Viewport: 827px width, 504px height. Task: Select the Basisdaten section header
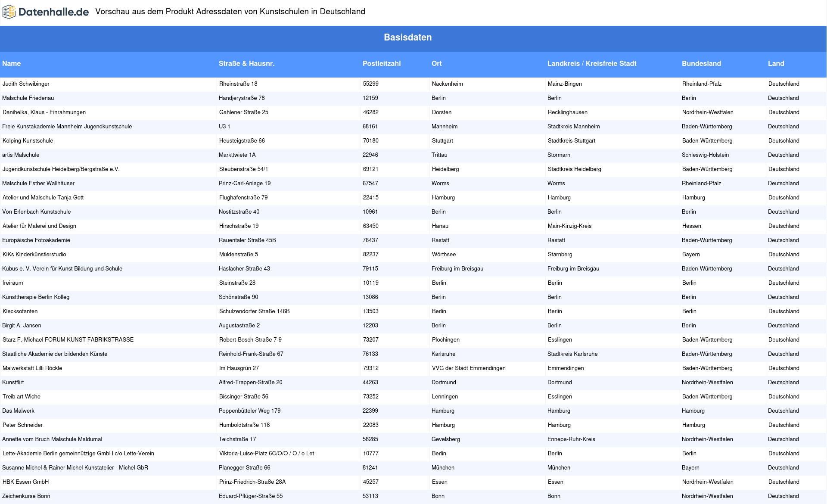(x=408, y=37)
